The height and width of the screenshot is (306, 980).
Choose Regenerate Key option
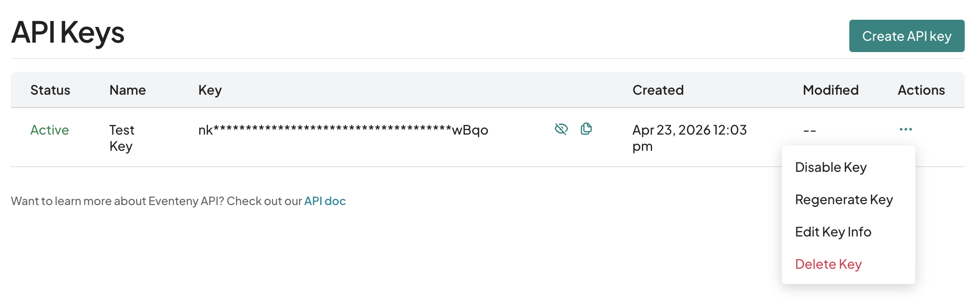click(x=843, y=200)
